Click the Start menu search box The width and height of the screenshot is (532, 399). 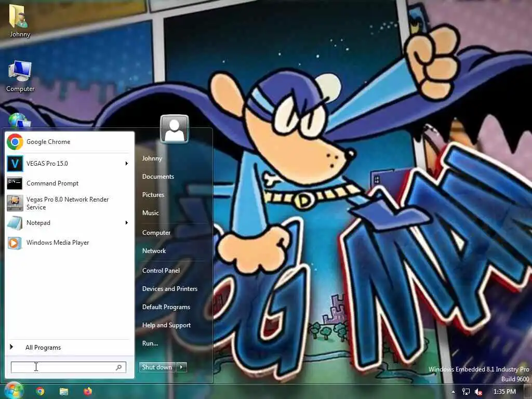[x=69, y=367]
